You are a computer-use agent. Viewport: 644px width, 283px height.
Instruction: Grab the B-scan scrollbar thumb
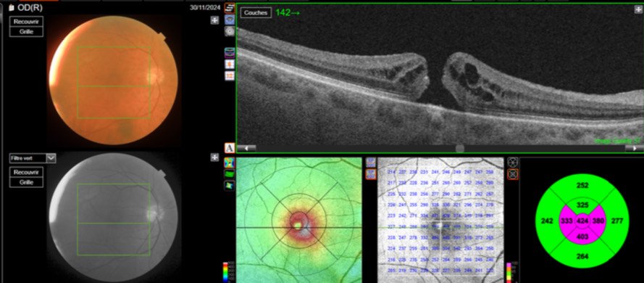[x=460, y=148]
